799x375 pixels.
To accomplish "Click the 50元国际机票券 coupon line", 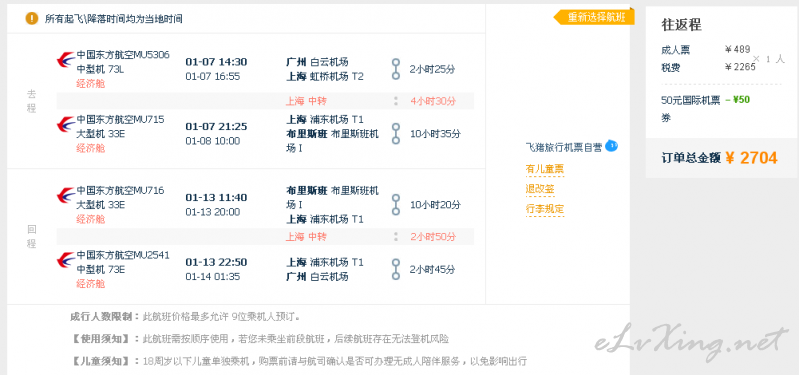I will point(690,109).
